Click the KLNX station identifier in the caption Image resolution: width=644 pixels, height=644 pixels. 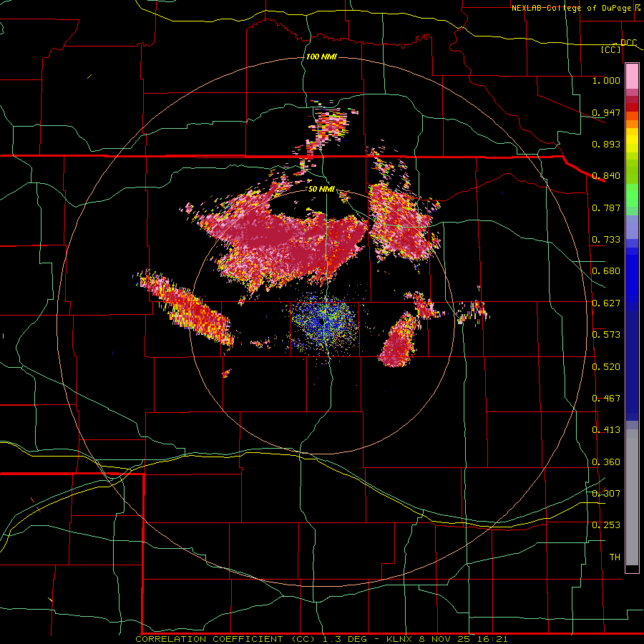click(401, 639)
